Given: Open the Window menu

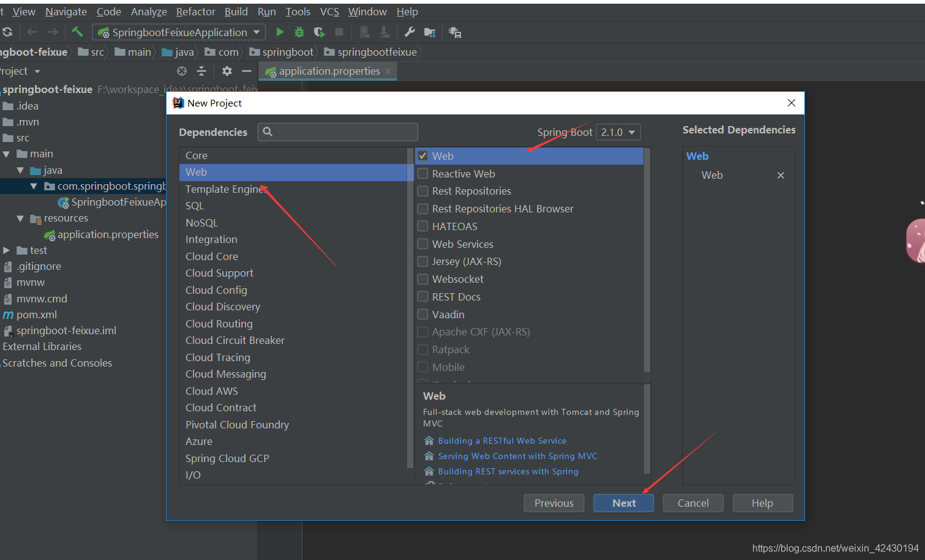Looking at the screenshot, I should pyautogui.click(x=367, y=12).
